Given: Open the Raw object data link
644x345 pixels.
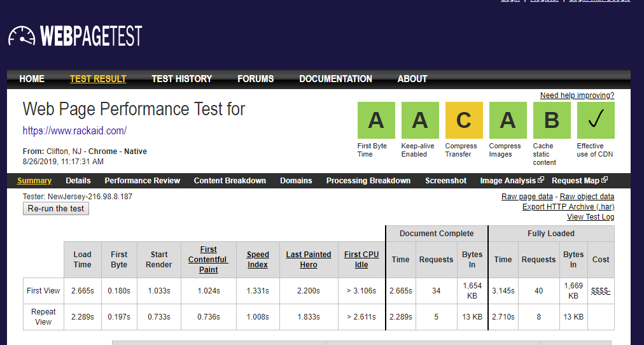Looking at the screenshot, I should click(x=587, y=197).
